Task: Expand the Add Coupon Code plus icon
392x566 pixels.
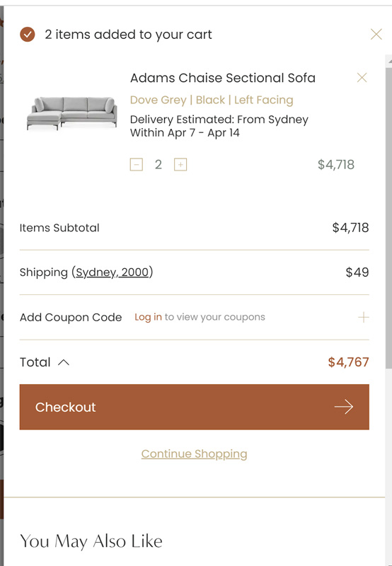Action: [364, 317]
